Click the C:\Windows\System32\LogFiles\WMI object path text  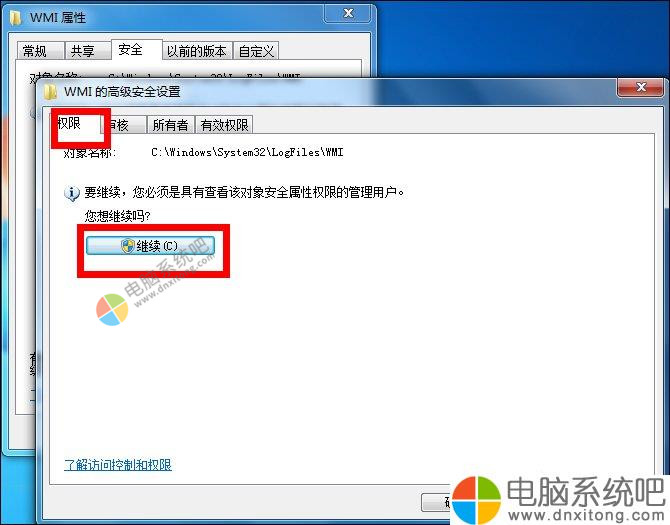tap(247, 152)
